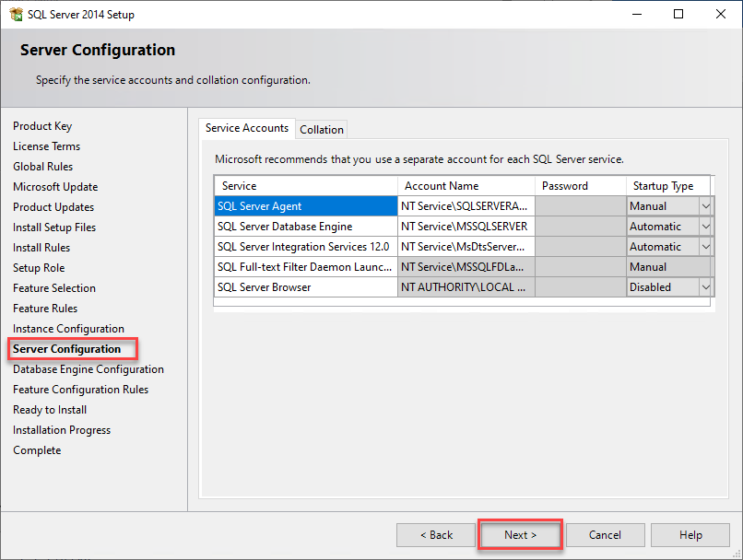This screenshot has height=560, width=743.
Task: Click Product Updates in the step list
Action: click(53, 207)
